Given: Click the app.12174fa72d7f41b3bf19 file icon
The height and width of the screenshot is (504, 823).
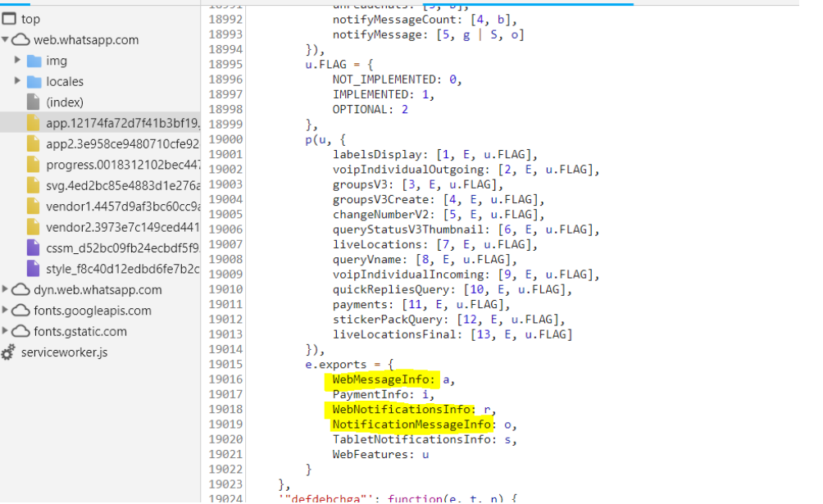Looking at the screenshot, I should point(33,123).
